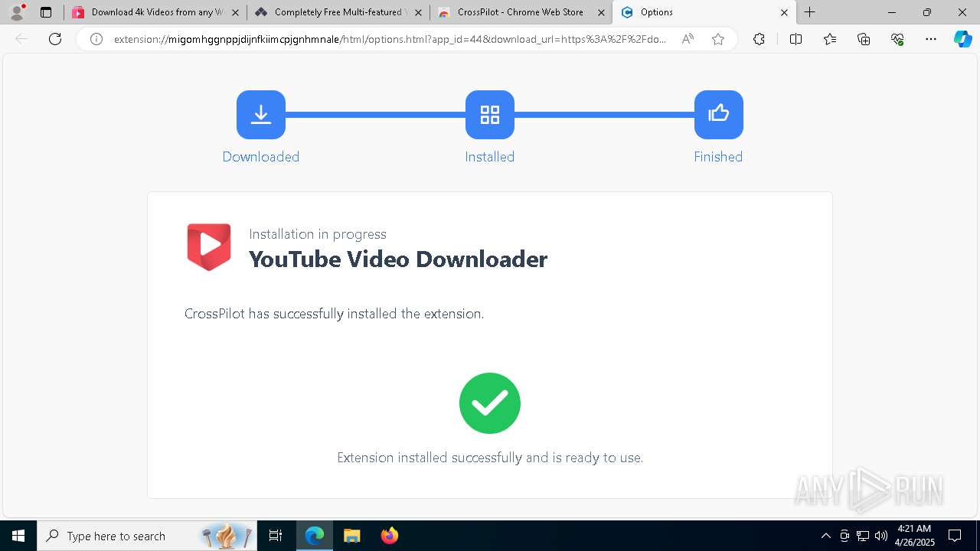The height and width of the screenshot is (551, 980).
Task: Switch to Completely Free Multi-featured tab
Action: click(x=338, y=12)
